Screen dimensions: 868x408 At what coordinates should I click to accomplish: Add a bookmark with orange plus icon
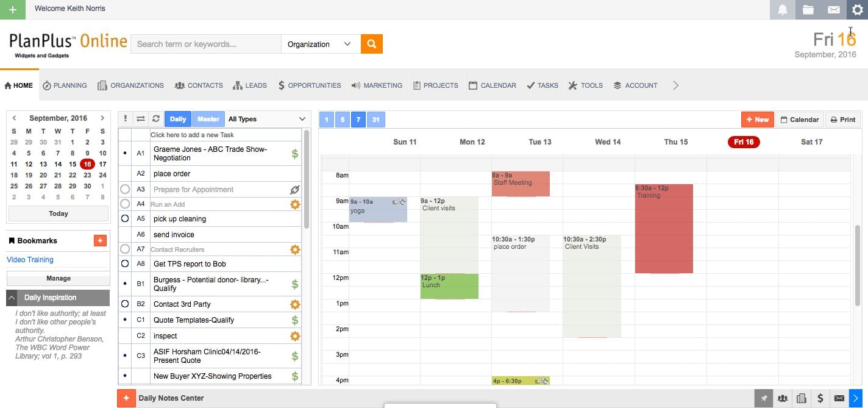tap(100, 241)
